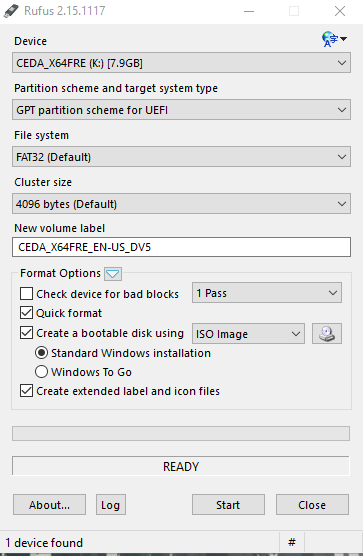This screenshot has height=556, width=363.
Task: Click the New volume label text field
Action: coord(182,247)
